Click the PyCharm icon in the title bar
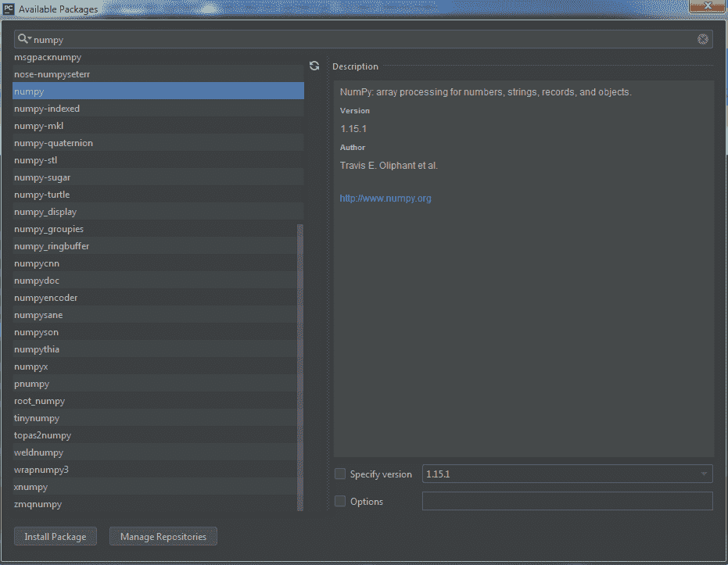This screenshot has width=728, height=565. tap(9, 8)
